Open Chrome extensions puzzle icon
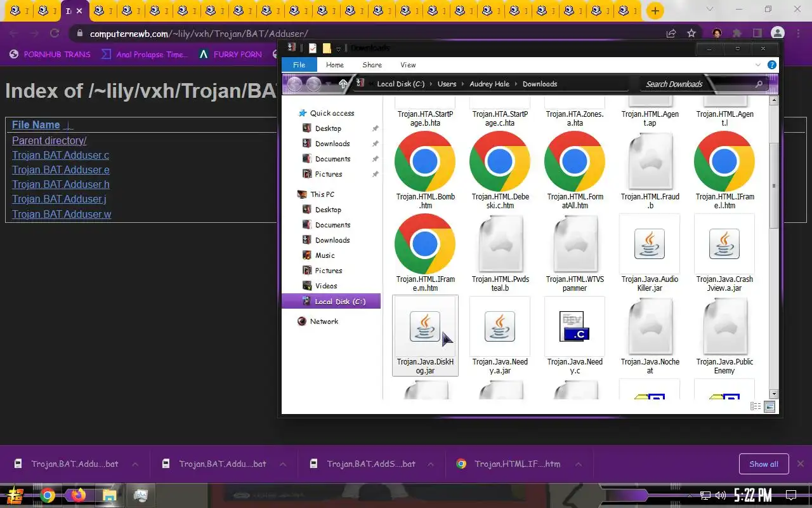 (x=737, y=34)
